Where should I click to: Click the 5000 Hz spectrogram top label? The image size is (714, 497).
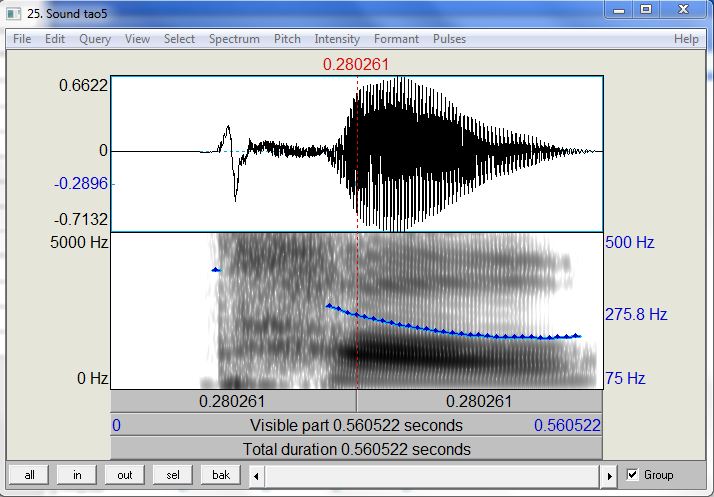[79, 242]
